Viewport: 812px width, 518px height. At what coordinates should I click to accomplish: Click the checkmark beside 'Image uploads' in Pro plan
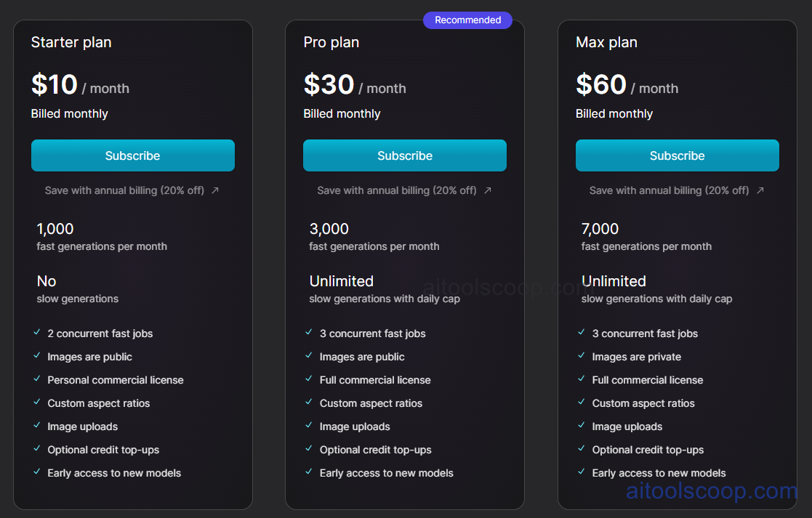click(309, 426)
